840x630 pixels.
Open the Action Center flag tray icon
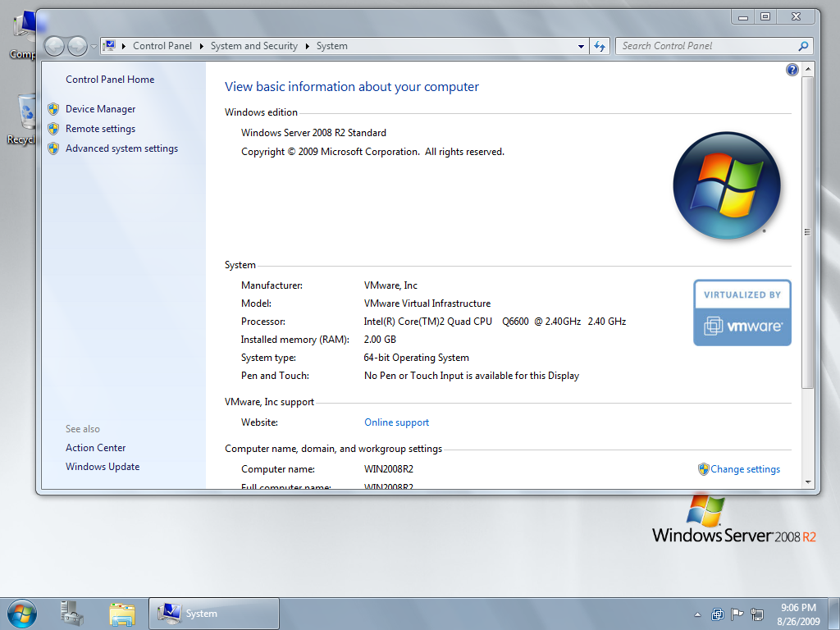coord(737,614)
